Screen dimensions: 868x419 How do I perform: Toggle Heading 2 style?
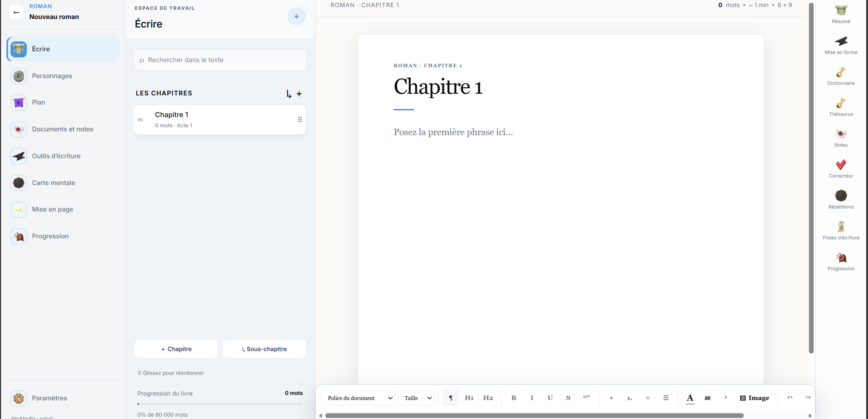pyautogui.click(x=488, y=398)
